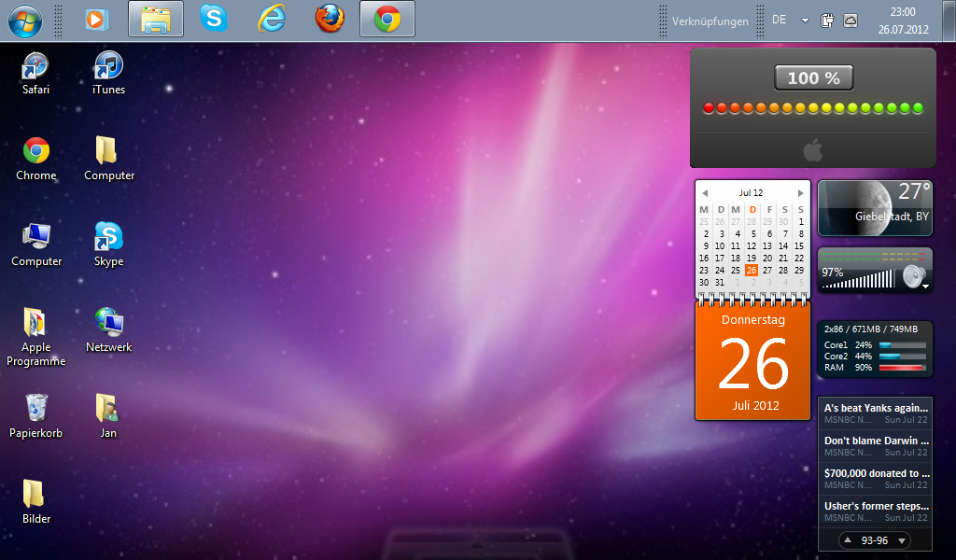This screenshot has width=956, height=560.
Task: Launch Firefox from the taskbar
Action: tap(330, 19)
